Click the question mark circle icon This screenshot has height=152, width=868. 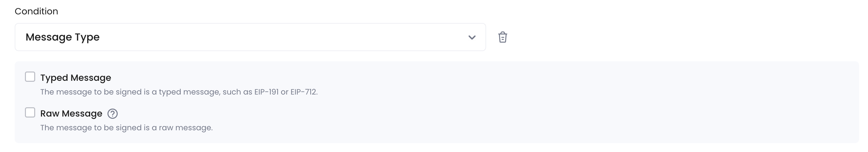pyautogui.click(x=113, y=114)
